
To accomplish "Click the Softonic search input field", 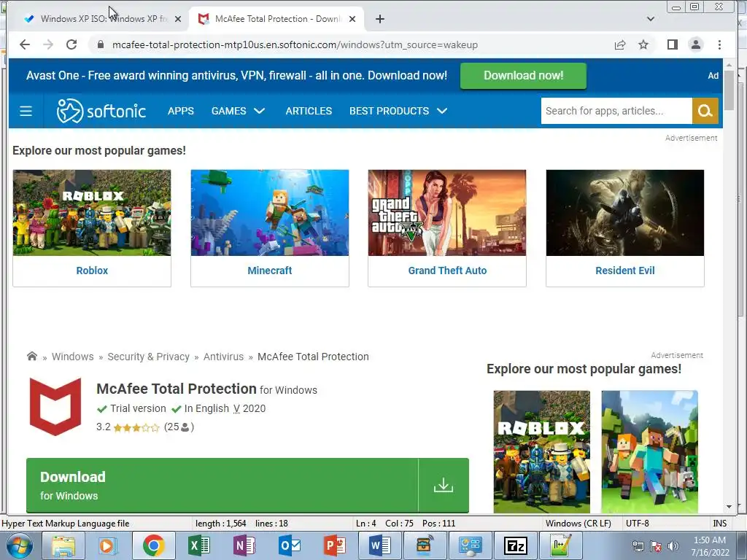I will coord(616,111).
